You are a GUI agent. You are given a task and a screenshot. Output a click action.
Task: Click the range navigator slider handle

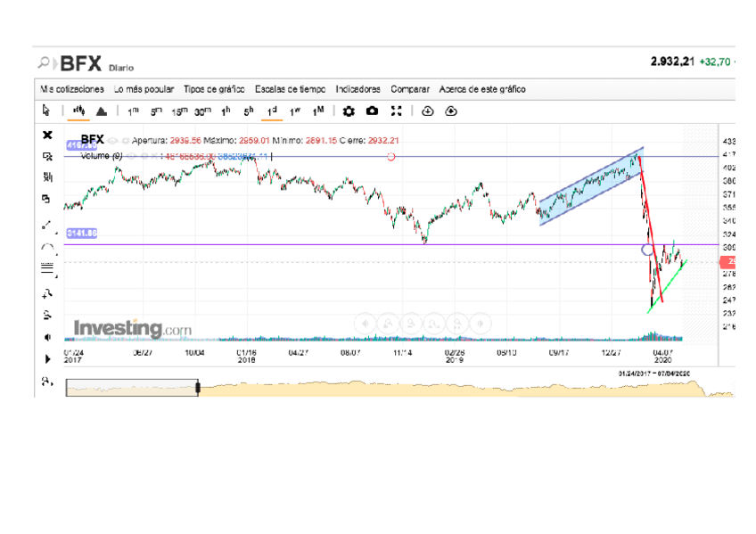[x=197, y=387]
